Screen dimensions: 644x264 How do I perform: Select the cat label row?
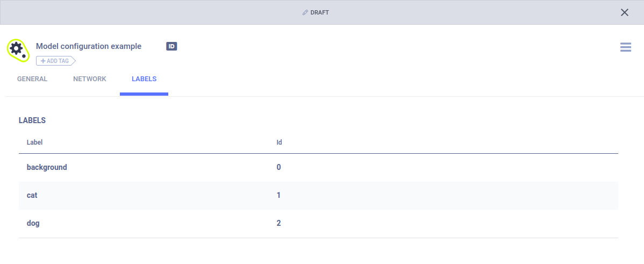pyautogui.click(x=32, y=195)
